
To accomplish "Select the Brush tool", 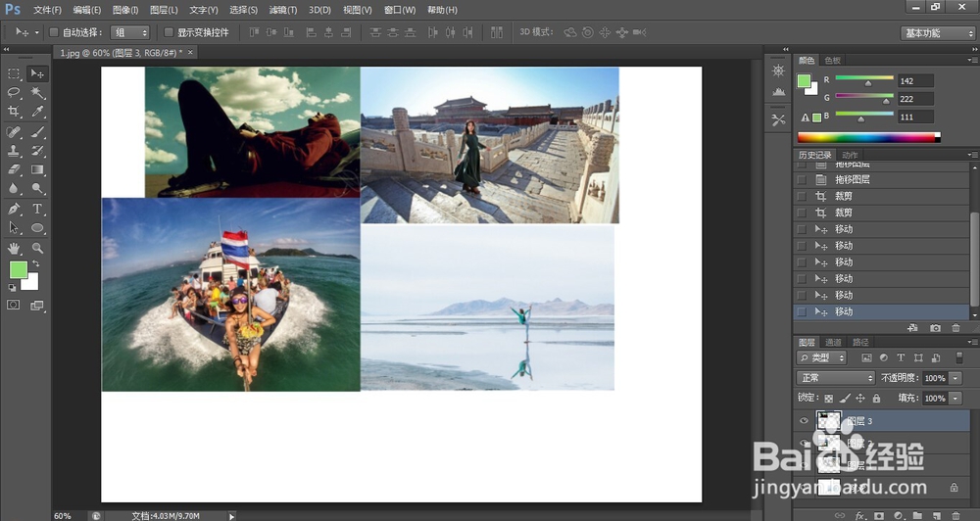I will [x=37, y=132].
